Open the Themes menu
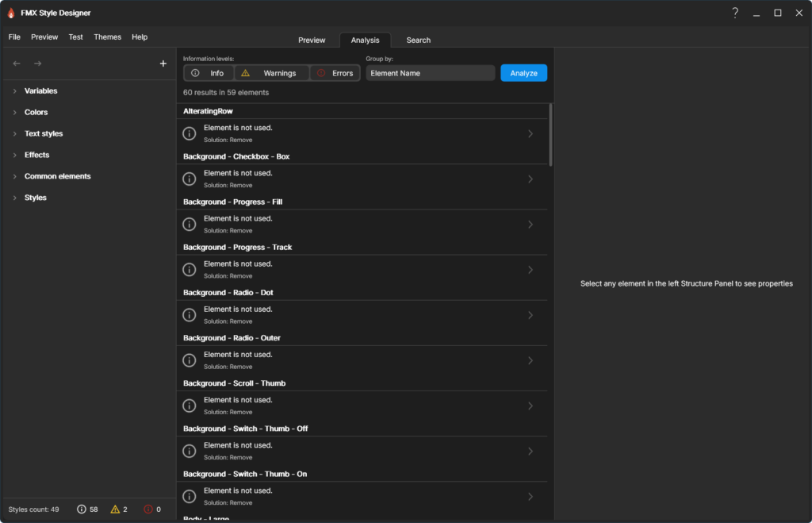Viewport: 812px width, 523px height. pos(107,37)
